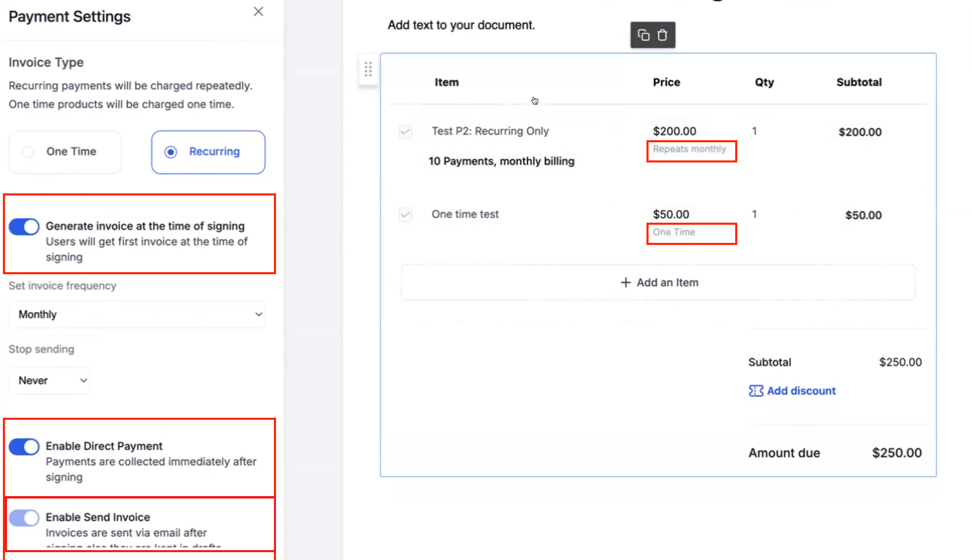Image resolution: width=972 pixels, height=560 pixels.
Task: Click the Add discount link
Action: 801,391
